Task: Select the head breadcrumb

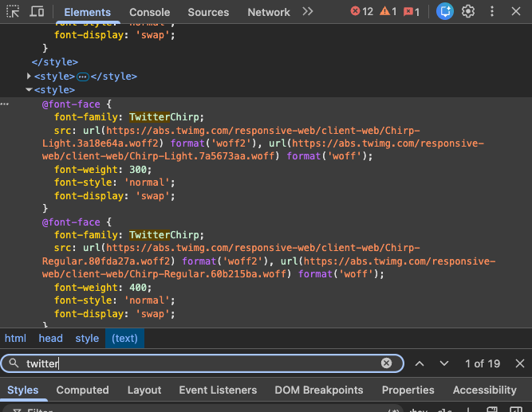Action: [50, 339]
